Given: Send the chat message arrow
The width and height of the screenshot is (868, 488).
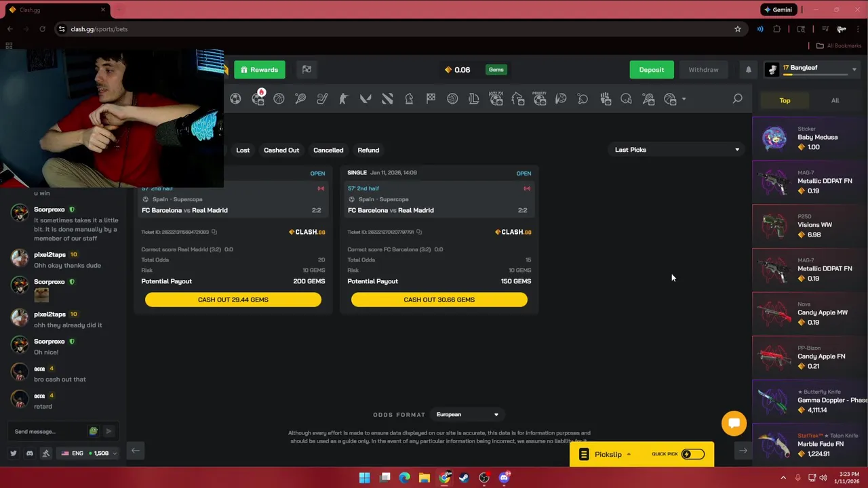Looking at the screenshot, I should point(108,431).
